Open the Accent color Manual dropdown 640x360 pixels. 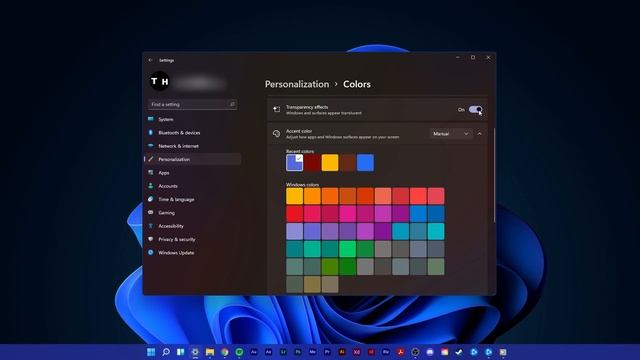tap(451, 134)
